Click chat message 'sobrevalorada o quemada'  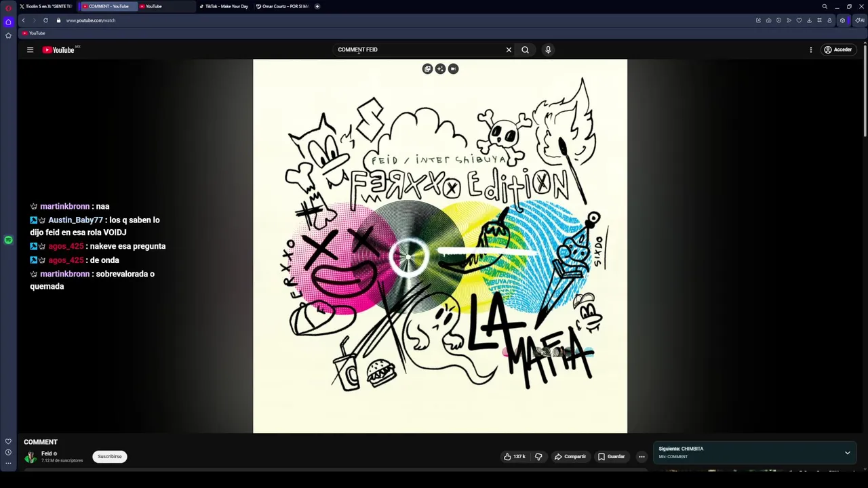tap(92, 280)
